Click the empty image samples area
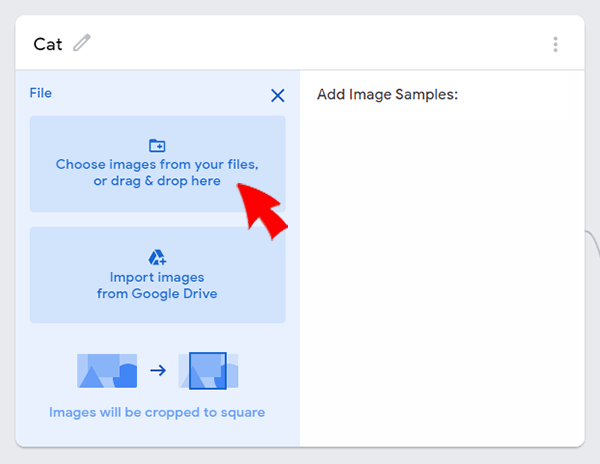 (442, 275)
